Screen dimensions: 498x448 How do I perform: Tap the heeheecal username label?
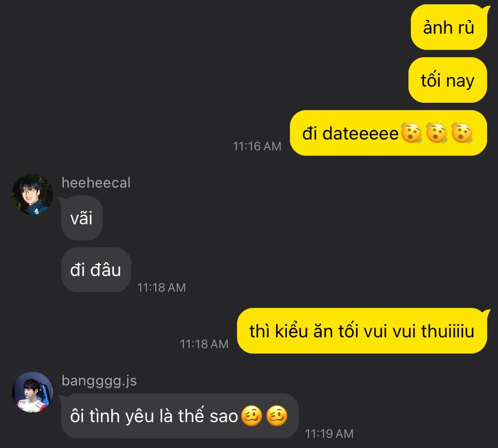pos(96,183)
